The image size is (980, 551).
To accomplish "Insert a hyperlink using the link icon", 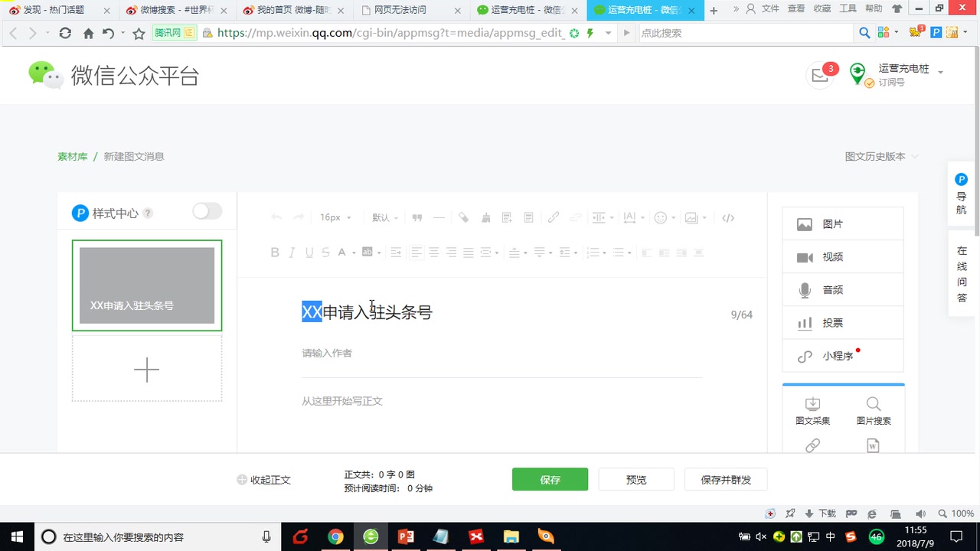I will coord(554,217).
